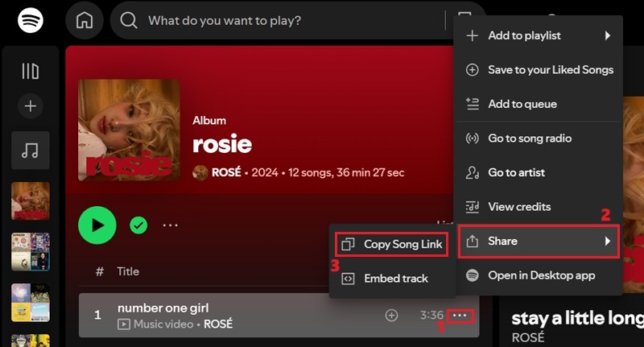Choose Add to playlist in context menu
Image resolution: width=644 pixels, height=347 pixels.
tap(539, 35)
